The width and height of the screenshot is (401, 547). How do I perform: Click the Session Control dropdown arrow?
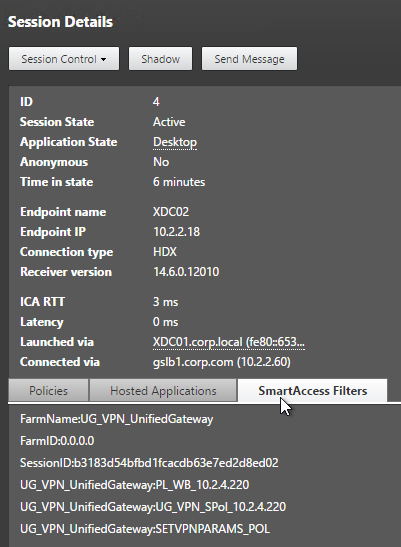[103, 60]
